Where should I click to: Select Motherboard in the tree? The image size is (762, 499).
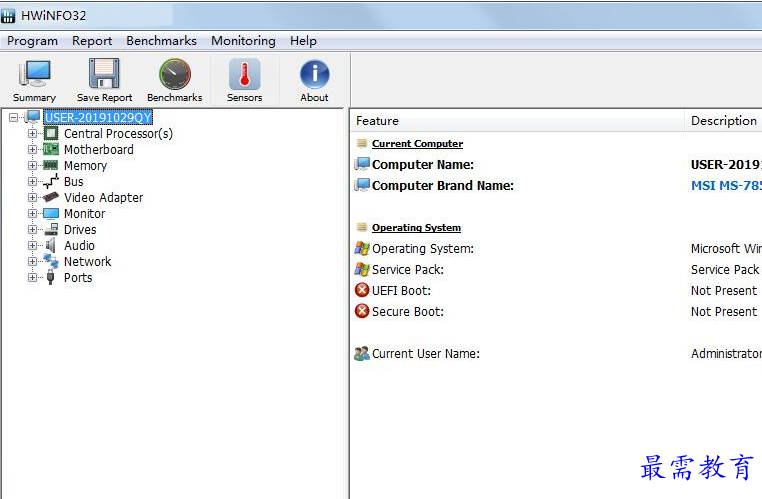click(99, 150)
